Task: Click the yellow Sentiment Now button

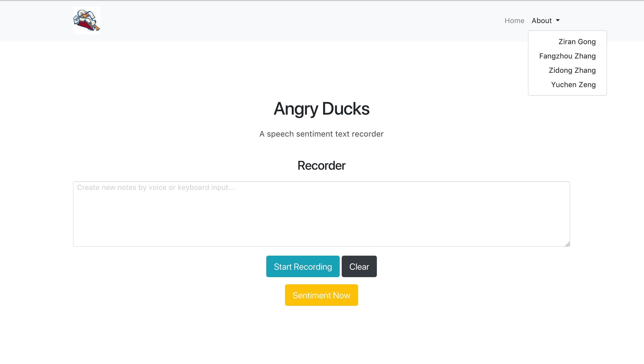Action: pos(321,295)
